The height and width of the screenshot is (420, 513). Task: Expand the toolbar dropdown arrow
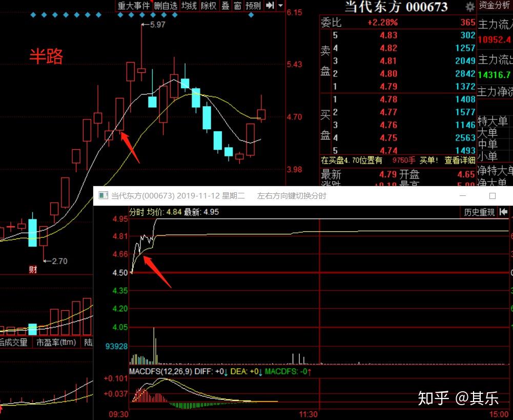(280, 5)
